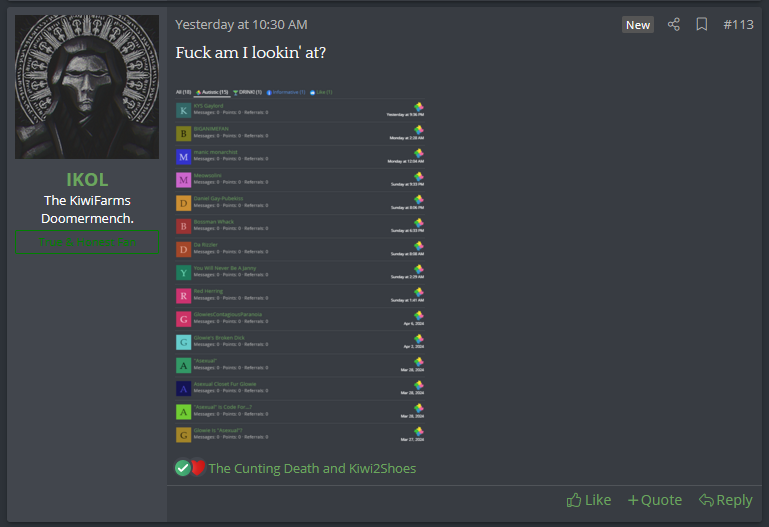Quote this post with +Quote

[x=654, y=500]
